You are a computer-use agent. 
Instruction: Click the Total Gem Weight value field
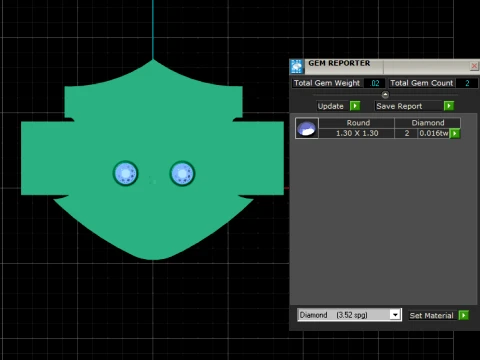[375, 83]
